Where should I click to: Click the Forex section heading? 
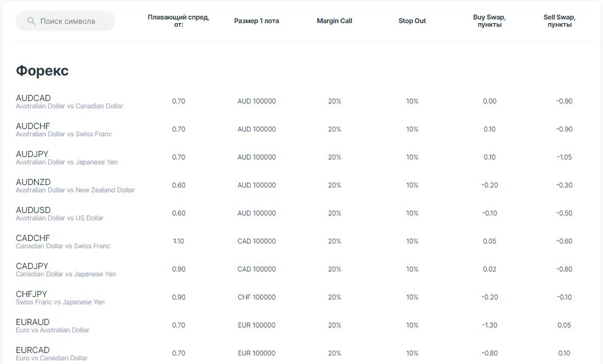coord(42,71)
